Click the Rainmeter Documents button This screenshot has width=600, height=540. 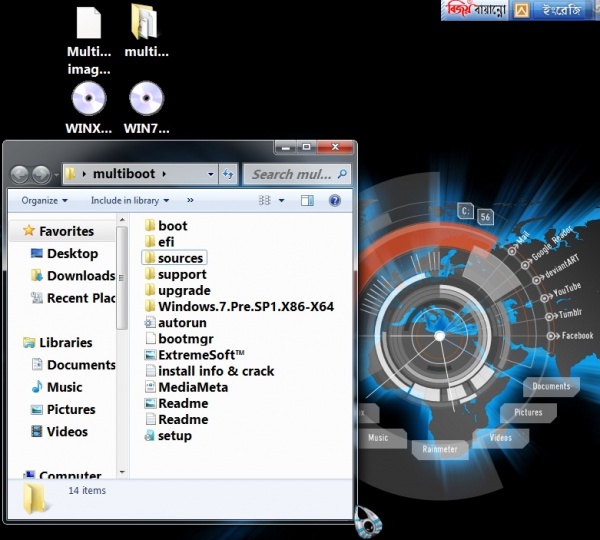click(551, 386)
